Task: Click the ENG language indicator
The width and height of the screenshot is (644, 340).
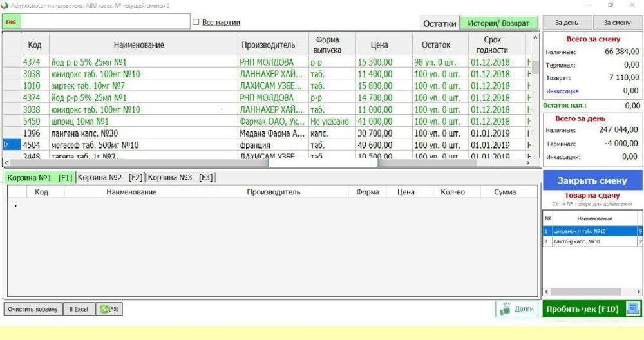Action: [11, 22]
